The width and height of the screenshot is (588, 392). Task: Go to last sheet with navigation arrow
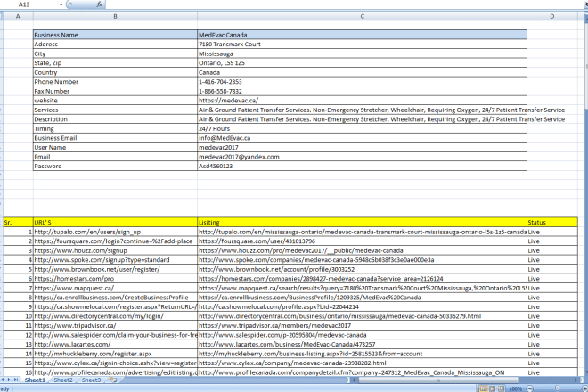(x=16, y=380)
